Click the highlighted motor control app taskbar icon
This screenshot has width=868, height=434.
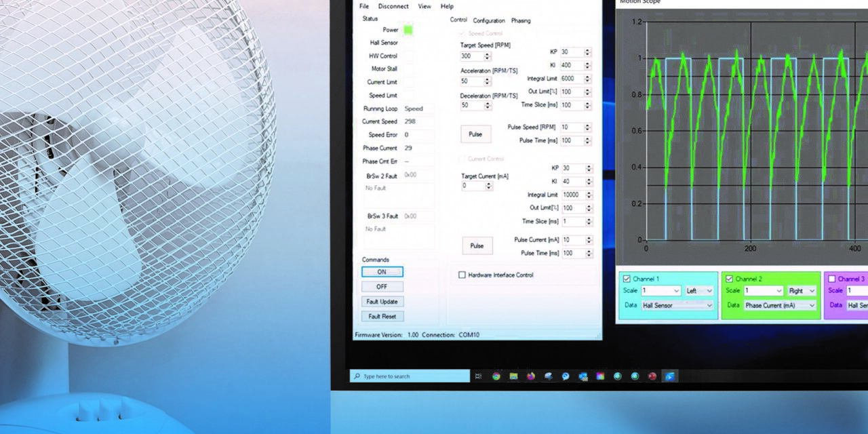[669, 376]
